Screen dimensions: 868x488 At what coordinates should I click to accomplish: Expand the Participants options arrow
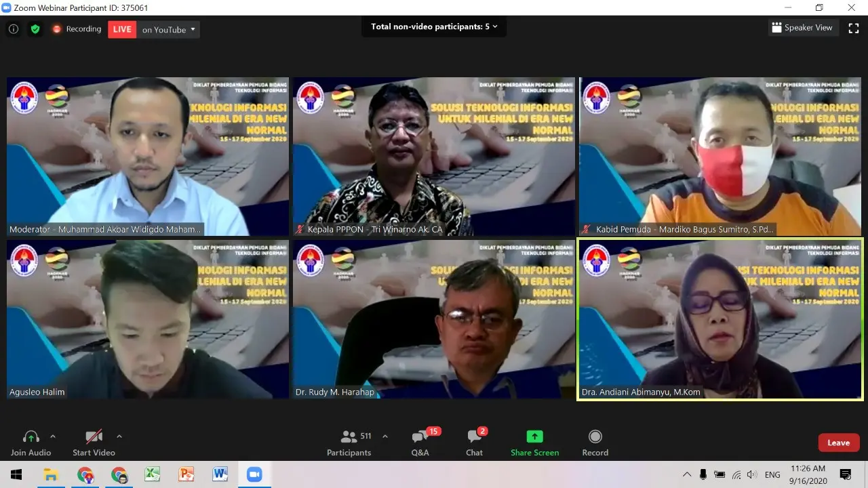[385, 436]
